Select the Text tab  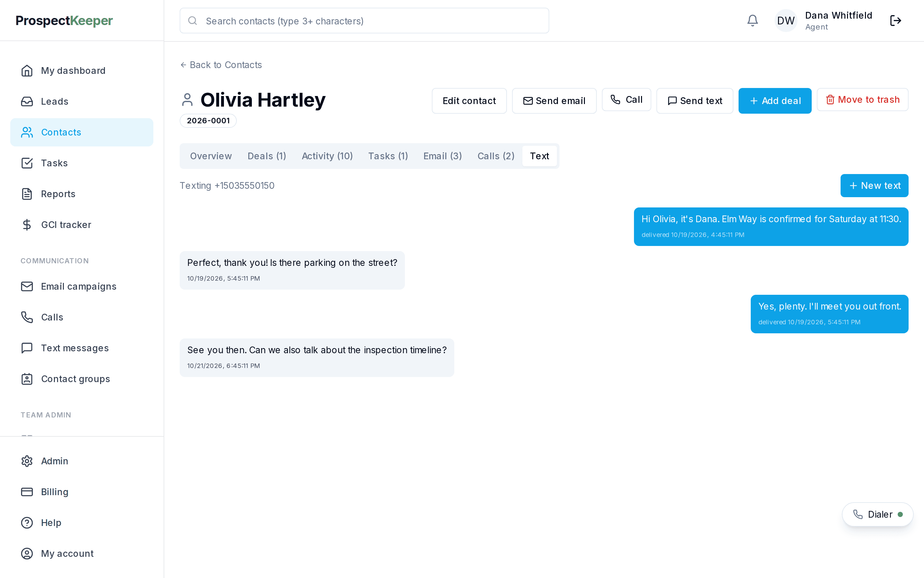click(540, 156)
